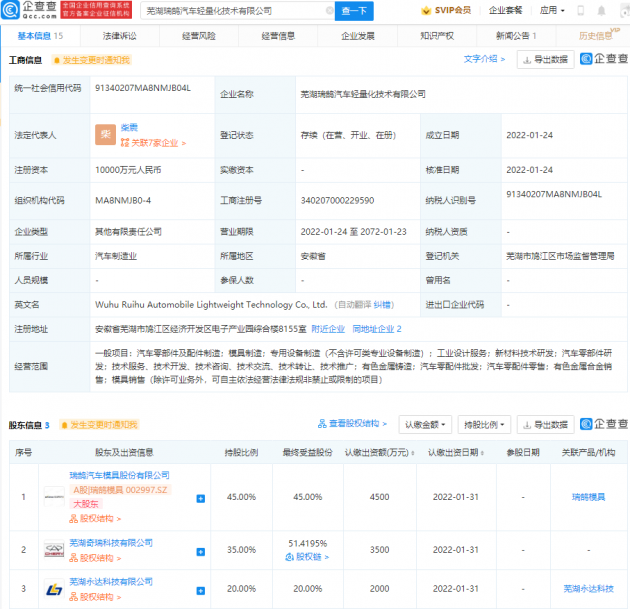Screen dimensions: 630x609
Task: Click the Chery logo thumbnail in row 2
Action: [x=54, y=549]
